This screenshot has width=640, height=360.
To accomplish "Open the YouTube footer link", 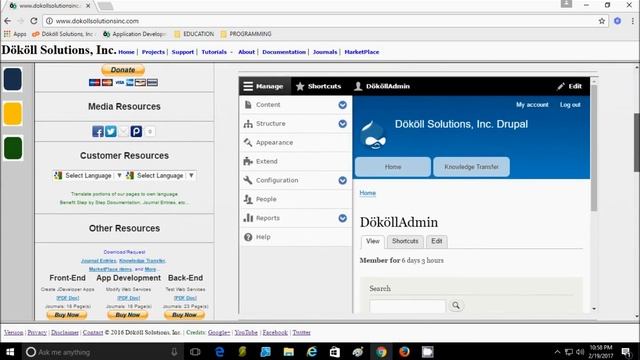I will [x=246, y=333].
